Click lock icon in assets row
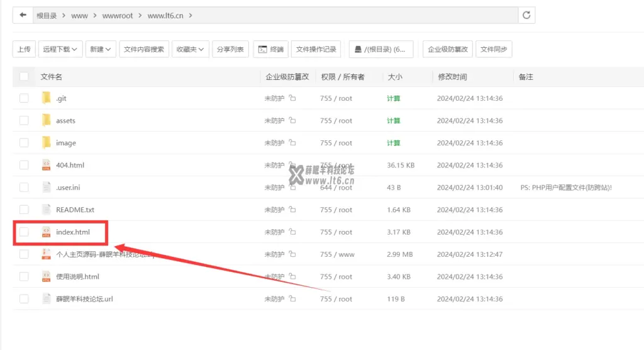The width and height of the screenshot is (644, 350). tap(292, 120)
